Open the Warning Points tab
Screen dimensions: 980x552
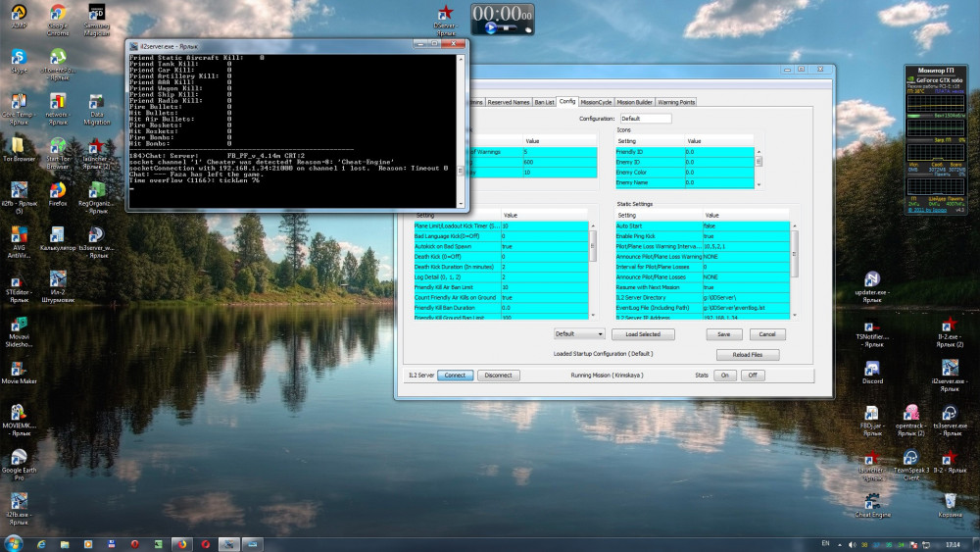(676, 102)
